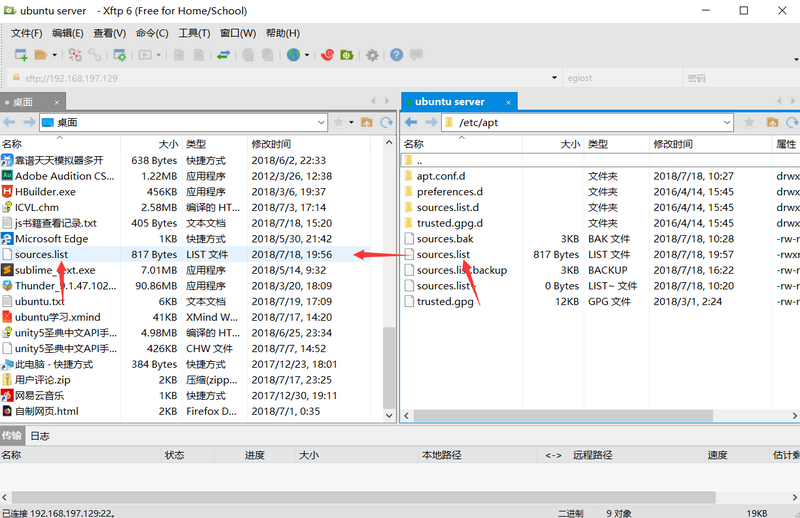
Task: Click the Open Session folder icon
Action: (x=41, y=55)
